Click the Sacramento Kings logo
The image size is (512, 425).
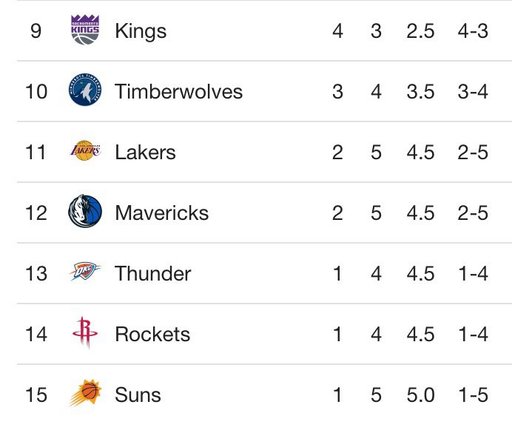[x=85, y=30]
